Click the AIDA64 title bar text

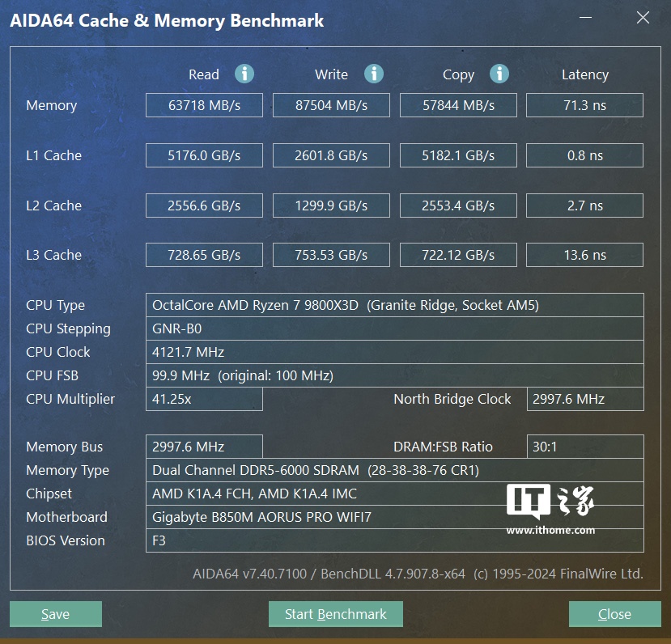coord(167,21)
